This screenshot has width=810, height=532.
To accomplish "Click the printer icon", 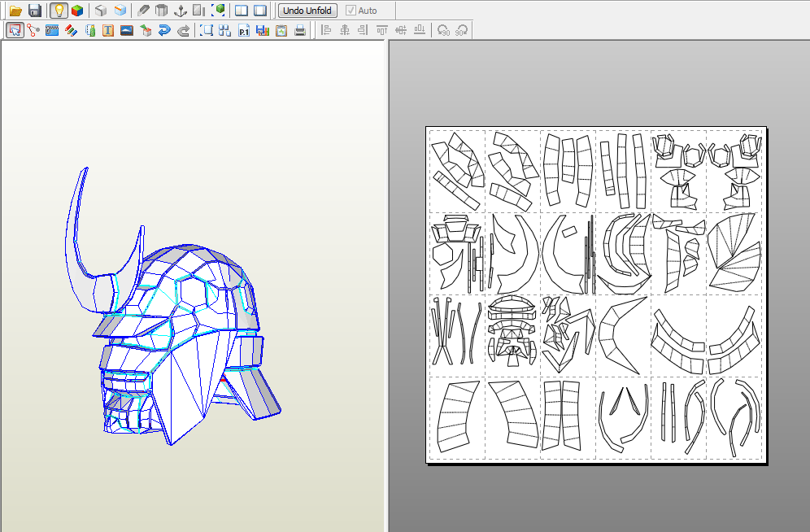I will (299, 30).
